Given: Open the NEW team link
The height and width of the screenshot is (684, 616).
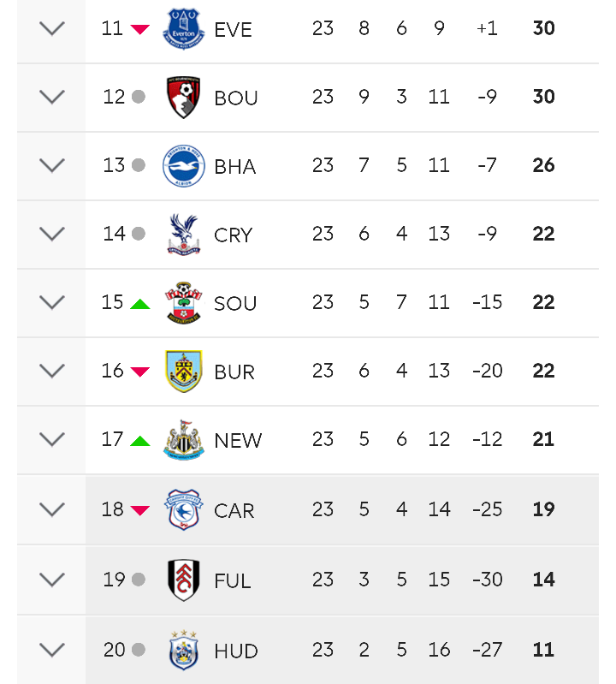Looking at the screenshot, I should pyautogui.click(x=238, y=441).
